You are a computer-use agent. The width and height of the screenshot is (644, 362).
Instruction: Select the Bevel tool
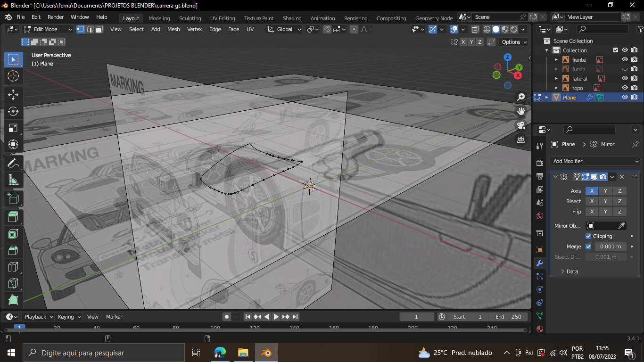tap(13, 250)
